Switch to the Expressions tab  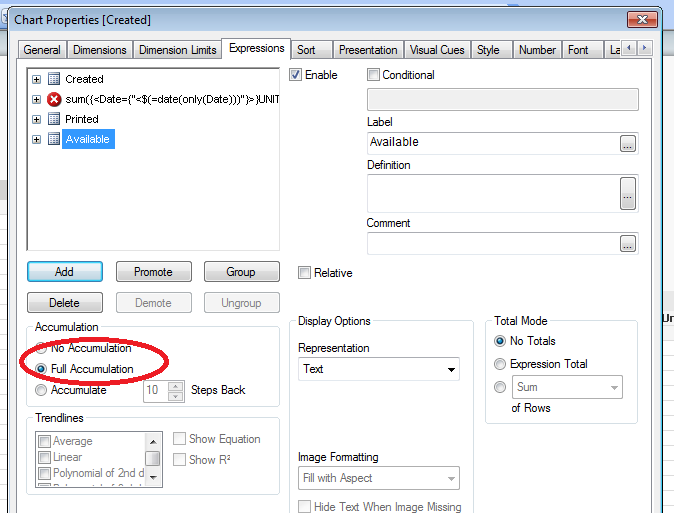pos(257,48)
